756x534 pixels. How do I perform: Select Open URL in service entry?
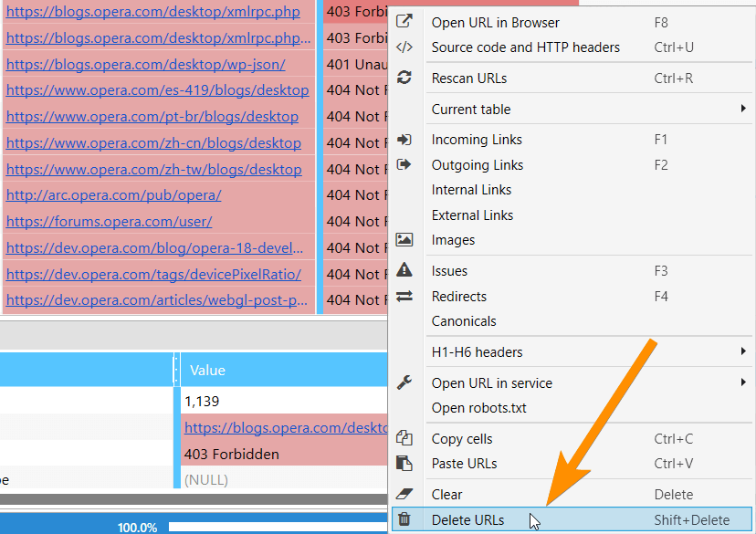(x=572, y=382)
